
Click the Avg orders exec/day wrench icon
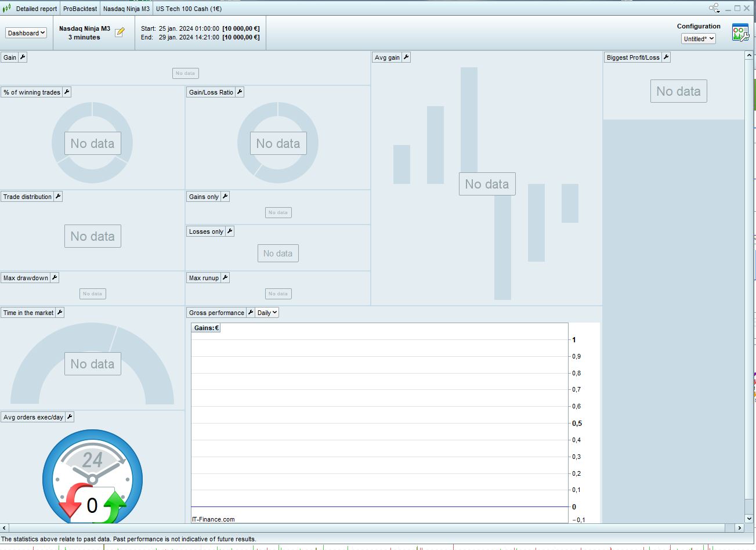tap(70, 417)
